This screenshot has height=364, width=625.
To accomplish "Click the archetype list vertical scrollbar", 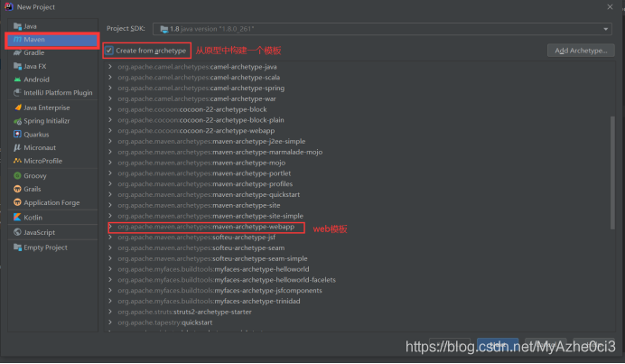I will [x=612, y=173].
